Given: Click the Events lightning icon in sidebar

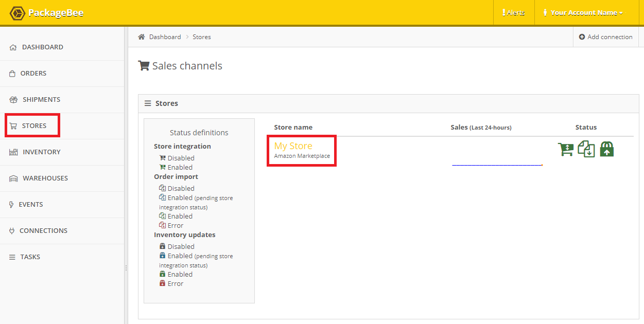Looking at the screenshot, I should 12,205.
